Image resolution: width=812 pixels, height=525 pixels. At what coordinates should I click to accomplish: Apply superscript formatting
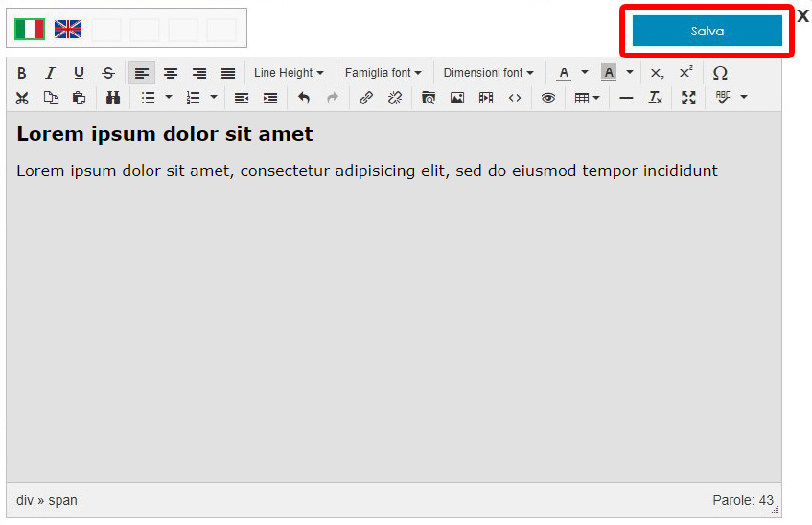click(x=686, y=73)
